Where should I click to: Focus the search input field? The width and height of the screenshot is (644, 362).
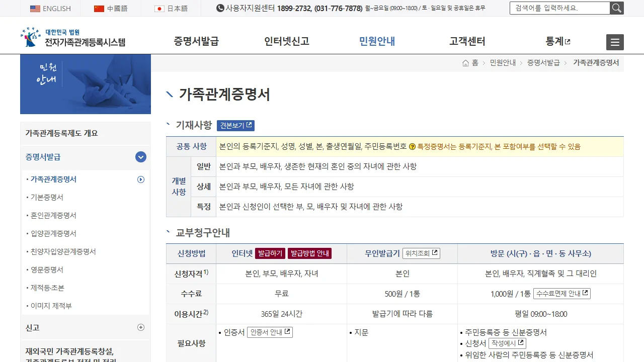[560, 8]
